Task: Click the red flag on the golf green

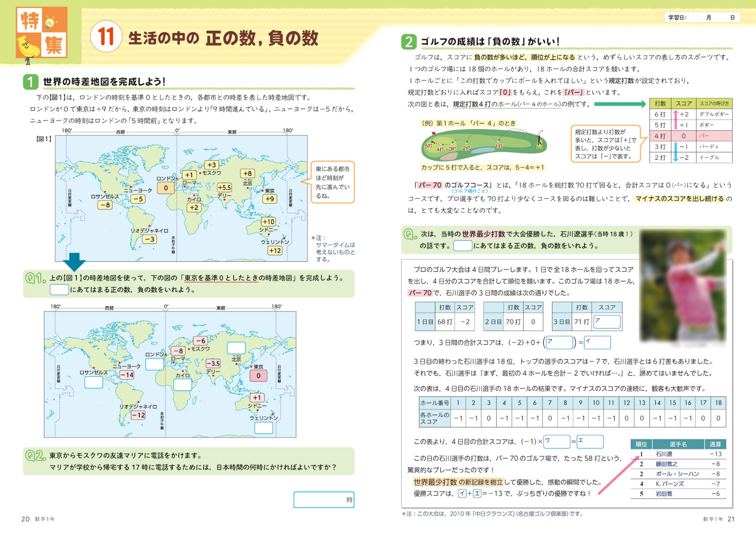Action: 433,134
